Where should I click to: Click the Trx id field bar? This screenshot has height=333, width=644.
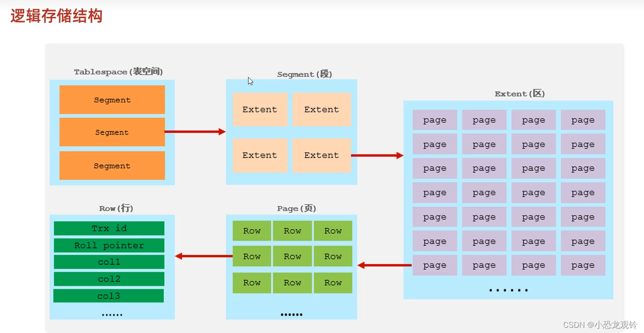pos(109,228)
